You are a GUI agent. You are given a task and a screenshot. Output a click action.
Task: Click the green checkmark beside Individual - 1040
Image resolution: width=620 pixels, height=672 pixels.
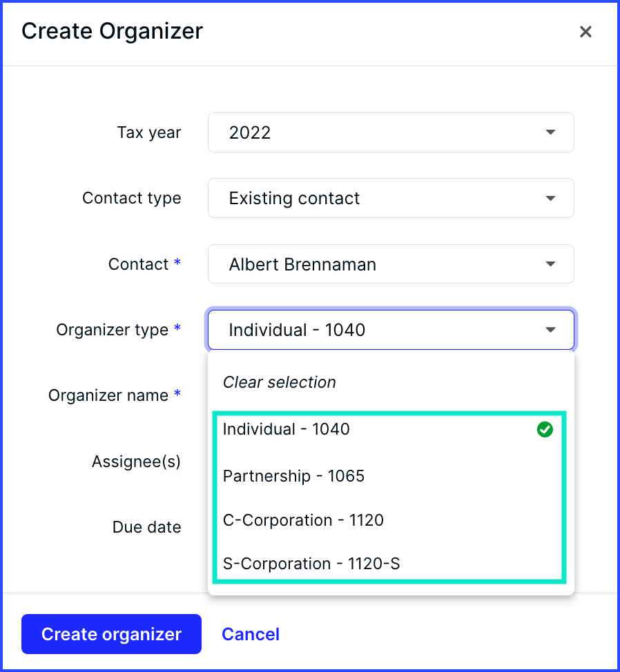point(545,430)
